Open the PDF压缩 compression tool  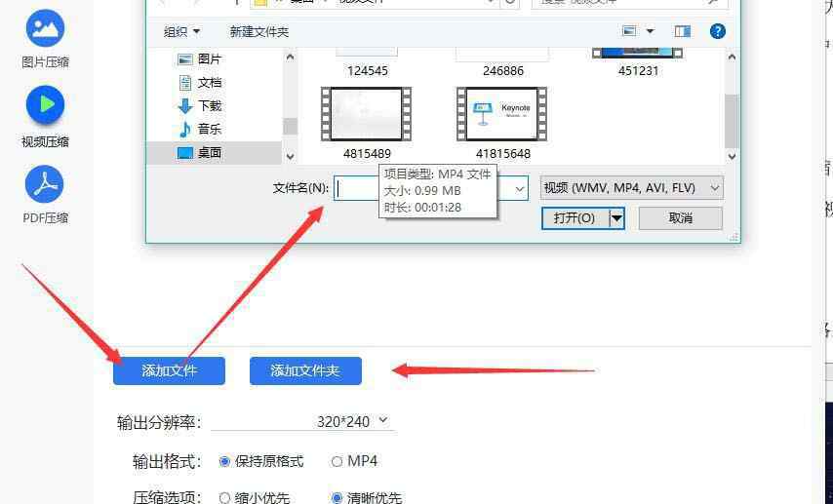45,183
